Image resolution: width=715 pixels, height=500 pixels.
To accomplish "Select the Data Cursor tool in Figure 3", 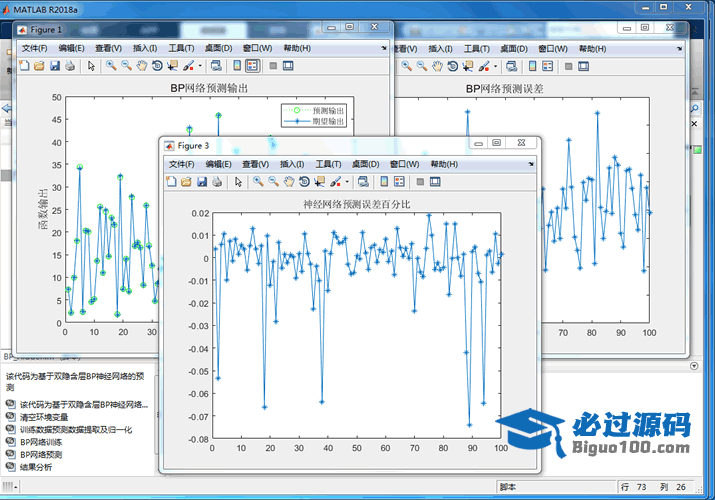I will pos(319,182).
